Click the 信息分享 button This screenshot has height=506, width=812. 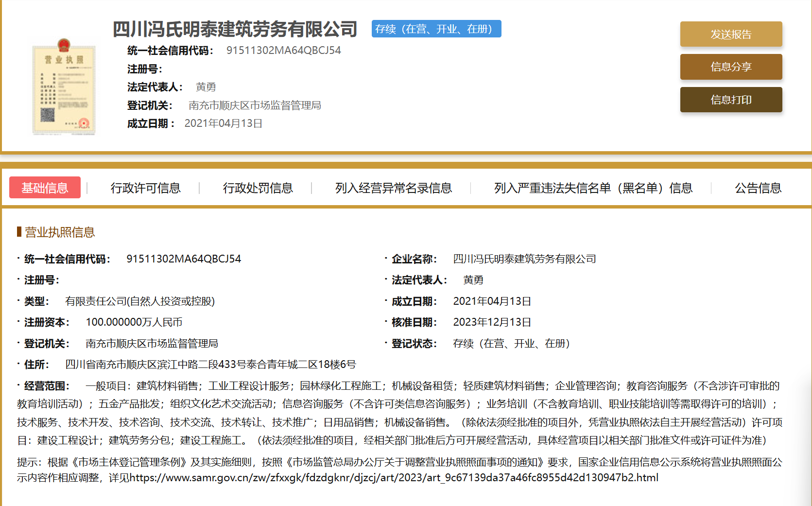click(x=731, y=67)
